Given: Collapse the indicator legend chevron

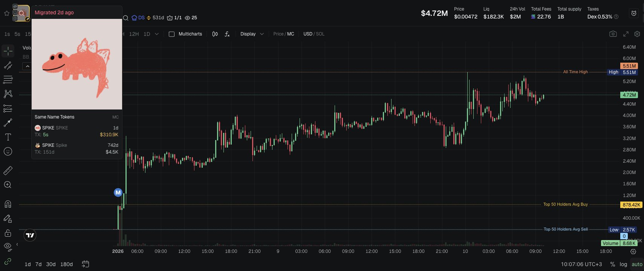Looking at the screenshot, I should [x=27, y=66].
